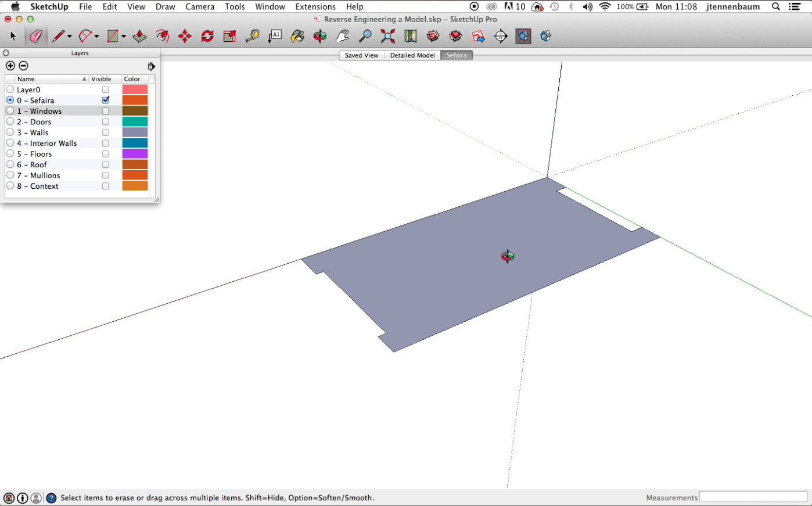Show the 6 - Roof layer
812x506 pixels.
tap(105, 165)
